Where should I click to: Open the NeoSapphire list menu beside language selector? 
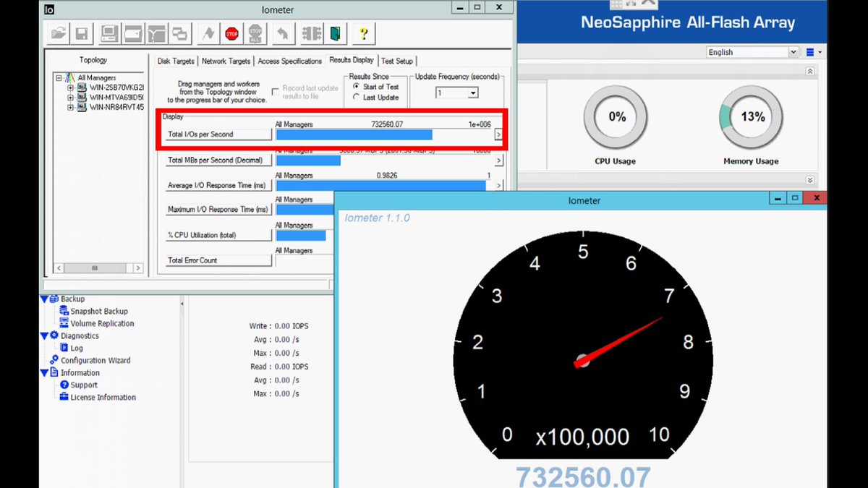click(814, 52)
